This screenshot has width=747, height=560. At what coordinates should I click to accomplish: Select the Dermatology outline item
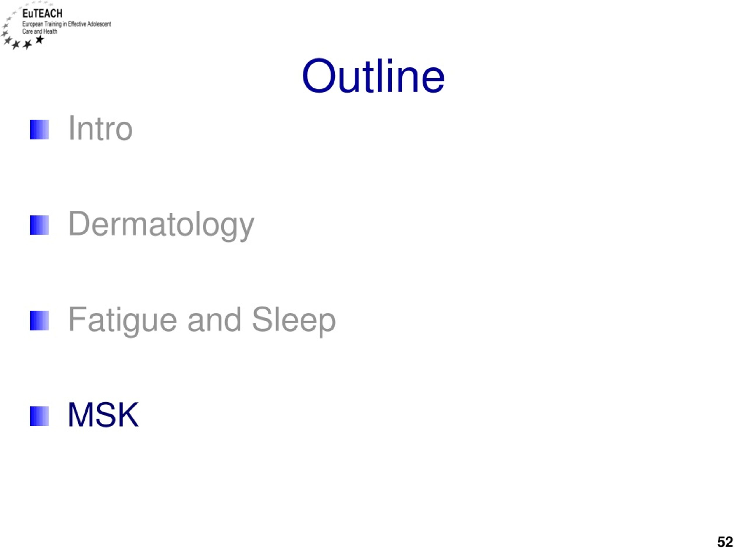[x=161, y=225]
